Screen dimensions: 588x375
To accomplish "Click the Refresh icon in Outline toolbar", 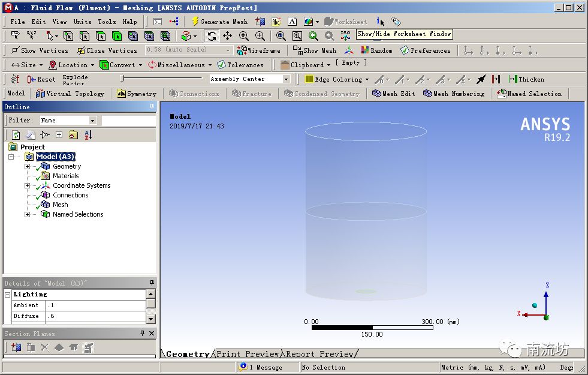I will pos(16,135).
